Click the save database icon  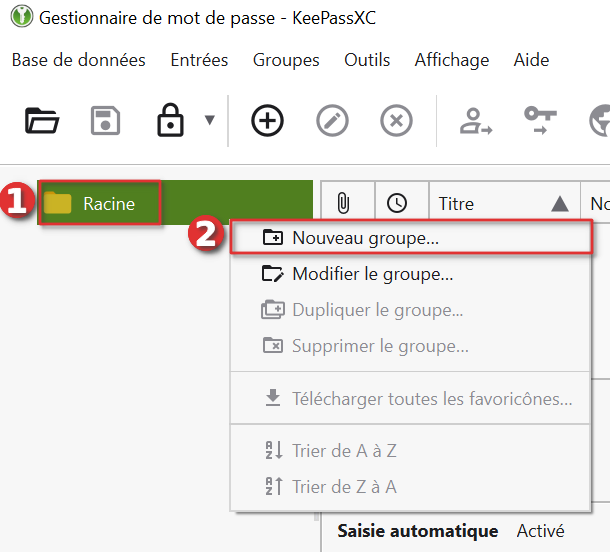tap(105, 122)
